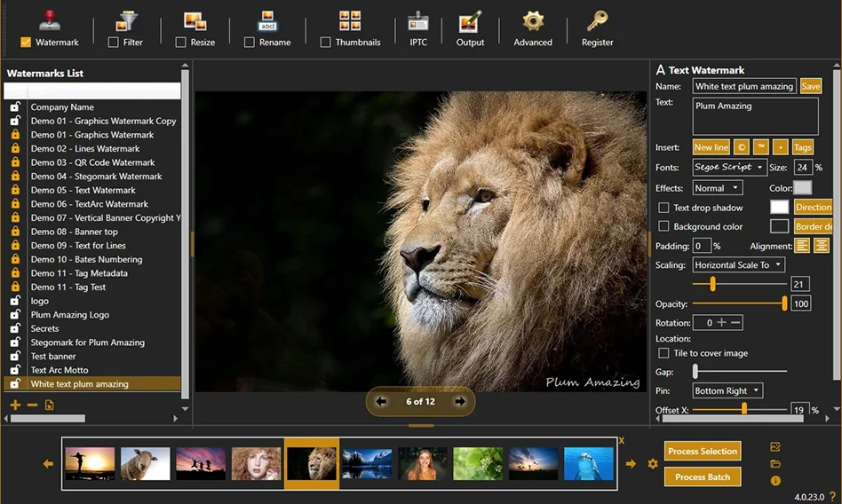
Task: Check Tile to cover image
Action: pyautogui.click(x=663, y=353)
